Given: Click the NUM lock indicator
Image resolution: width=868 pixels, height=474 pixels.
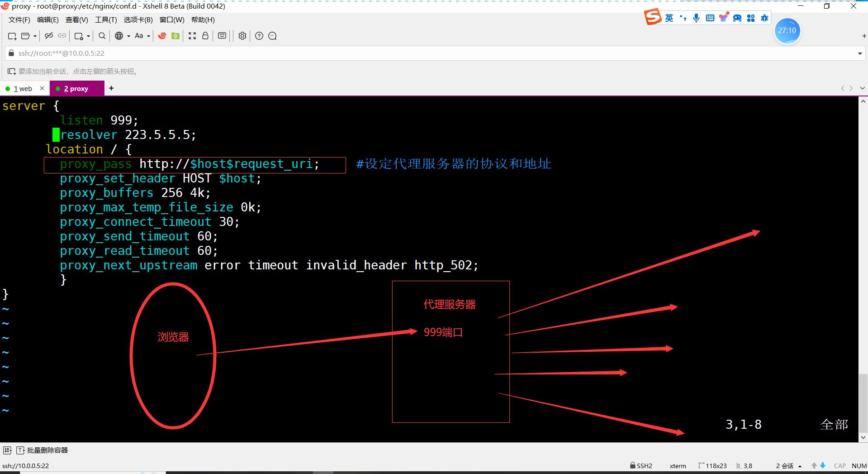Looking at the screenshot, I should pos(859,466).
